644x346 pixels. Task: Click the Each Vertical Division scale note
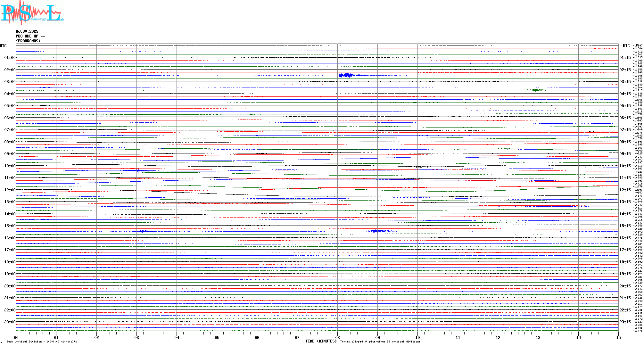[42, 342]
